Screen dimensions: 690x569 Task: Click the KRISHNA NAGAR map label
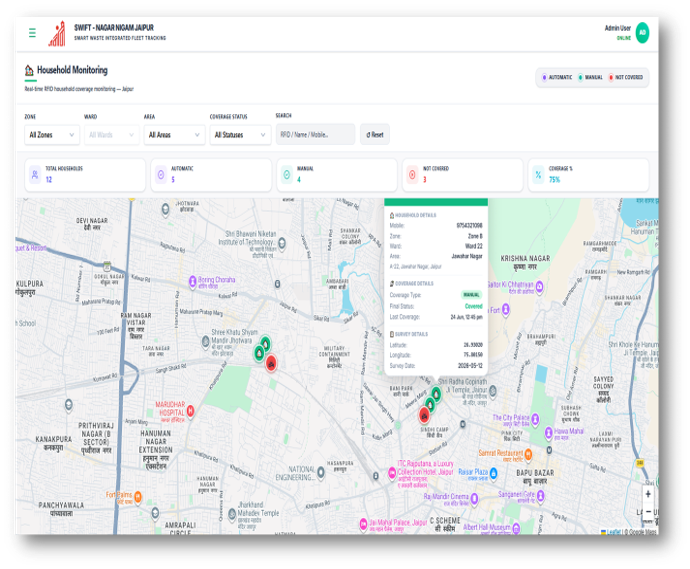click(x=525, y=258)
